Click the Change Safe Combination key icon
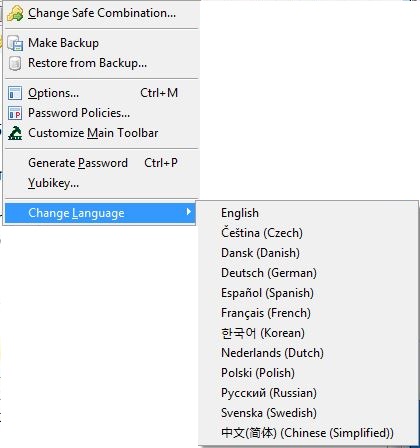Screen dimensions: 420x448 click(x=15, y=13)
